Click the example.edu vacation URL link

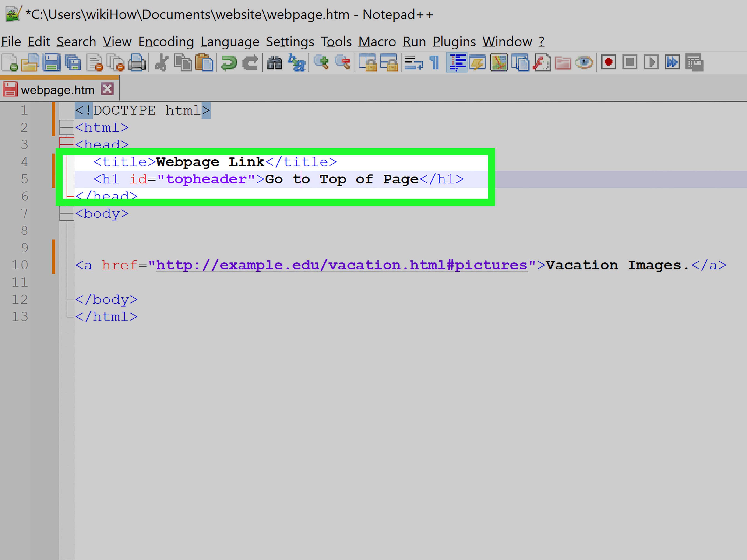341,265
